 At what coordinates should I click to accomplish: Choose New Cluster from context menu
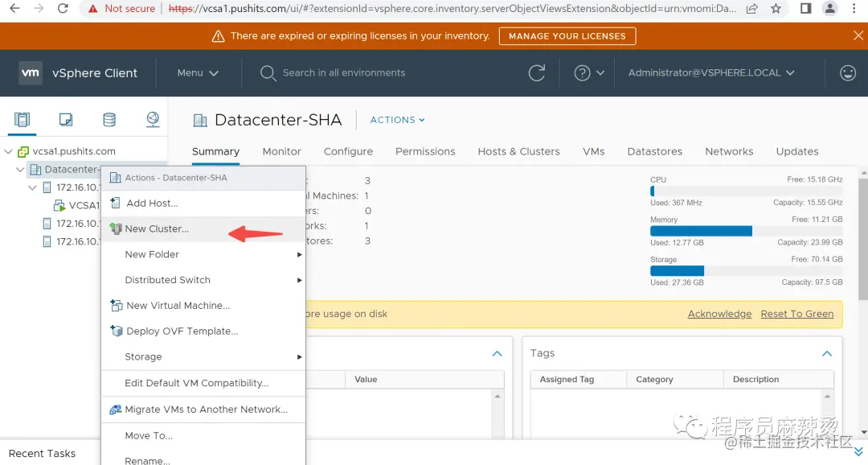(x=203, y=229)
